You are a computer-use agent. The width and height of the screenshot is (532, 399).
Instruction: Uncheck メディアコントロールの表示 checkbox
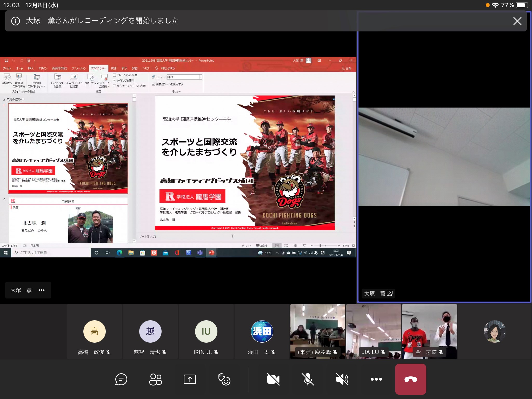point(114,86)
